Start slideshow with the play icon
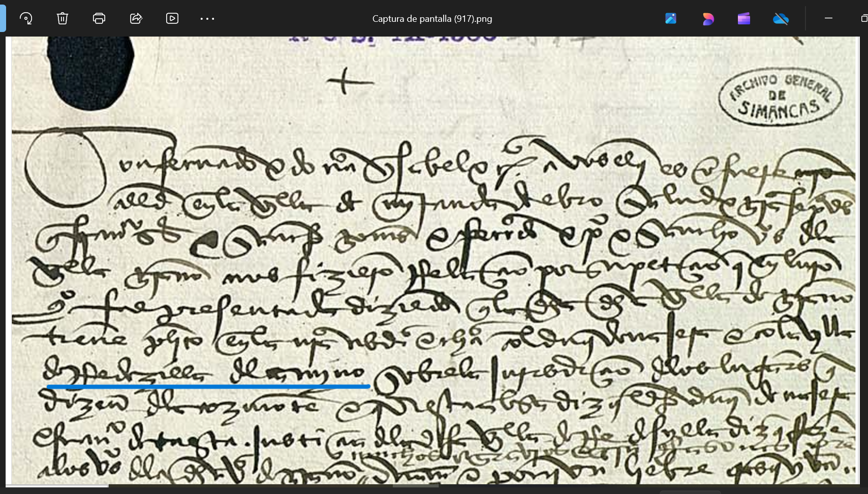Image resolution: width=868 pixels, height=494 pixels. coord(172,19)
